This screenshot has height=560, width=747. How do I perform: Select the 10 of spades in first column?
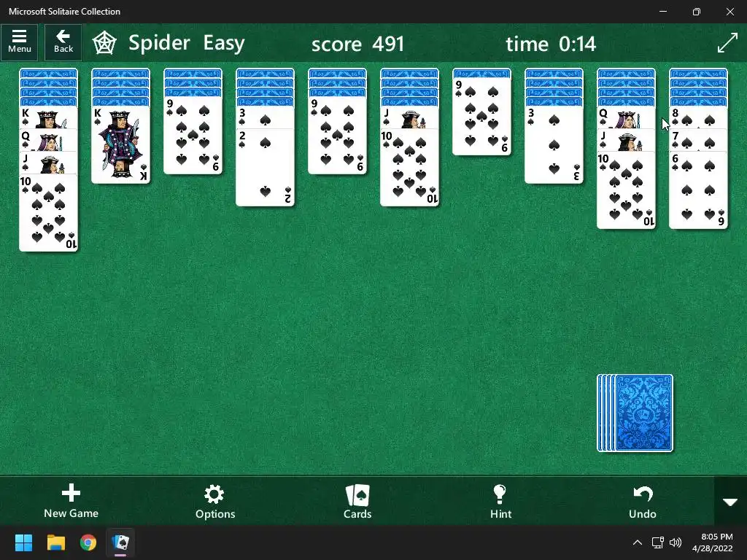(48, 213)
